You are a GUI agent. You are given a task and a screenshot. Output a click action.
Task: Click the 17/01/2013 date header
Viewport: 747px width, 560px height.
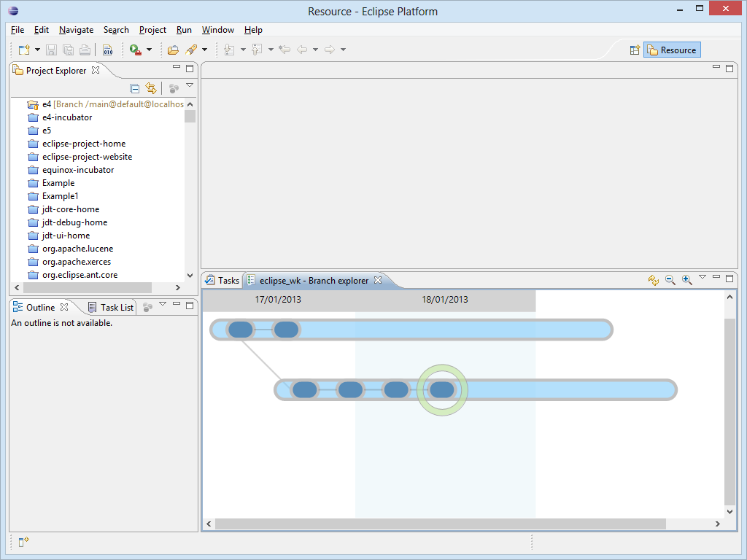point(278,300)
